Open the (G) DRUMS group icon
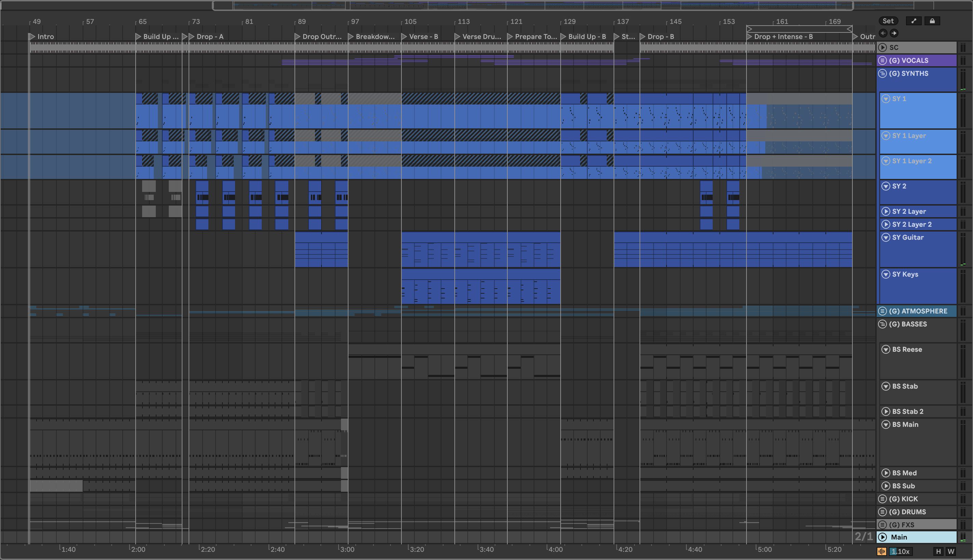 (x=883, y=512)
